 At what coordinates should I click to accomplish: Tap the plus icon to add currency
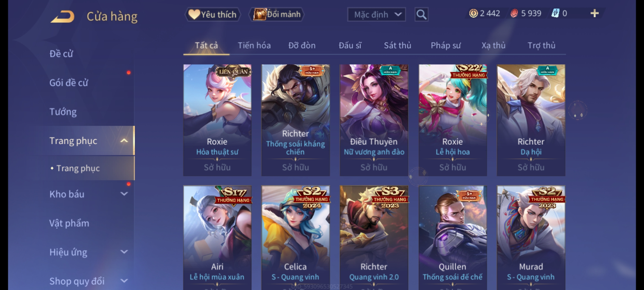[595, 13]
